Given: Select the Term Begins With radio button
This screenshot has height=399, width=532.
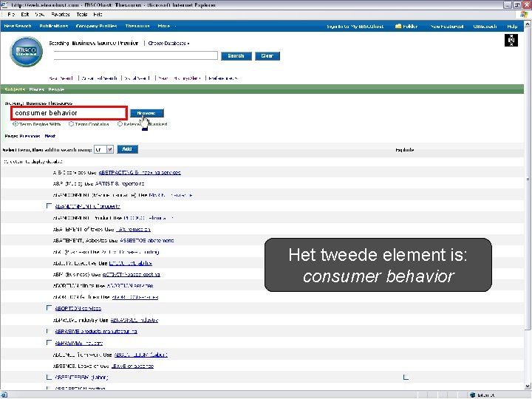Looking at the screenshot, I should (x=16, y=124).
